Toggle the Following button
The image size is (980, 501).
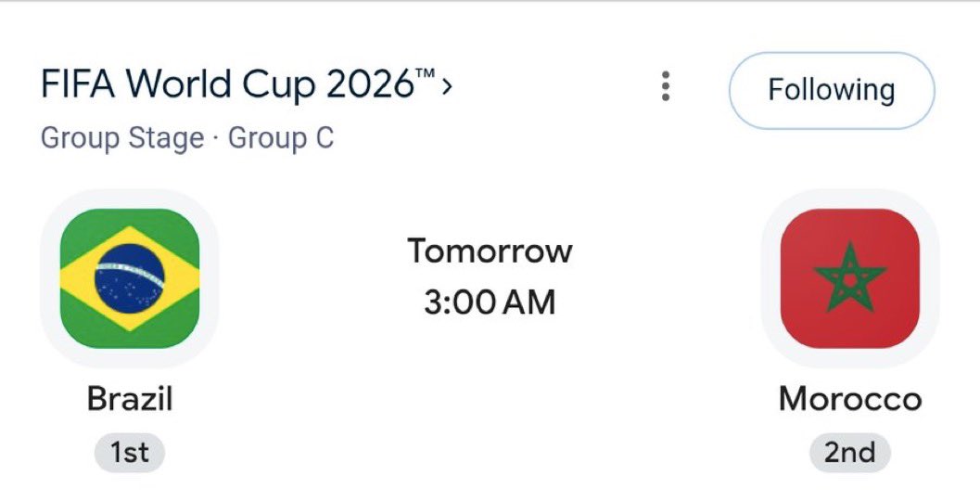832,90
